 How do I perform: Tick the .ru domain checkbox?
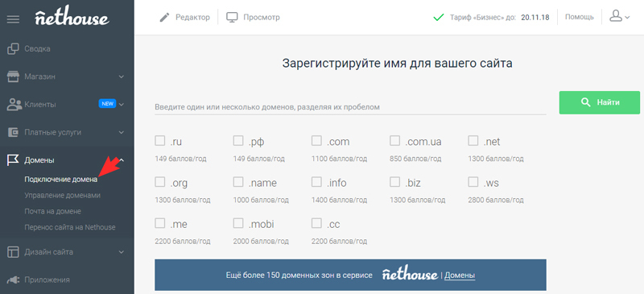click(x=159, y=141)
